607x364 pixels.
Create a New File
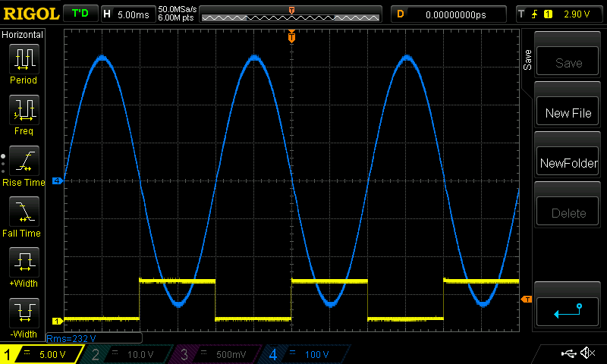(x=568, y=113)
